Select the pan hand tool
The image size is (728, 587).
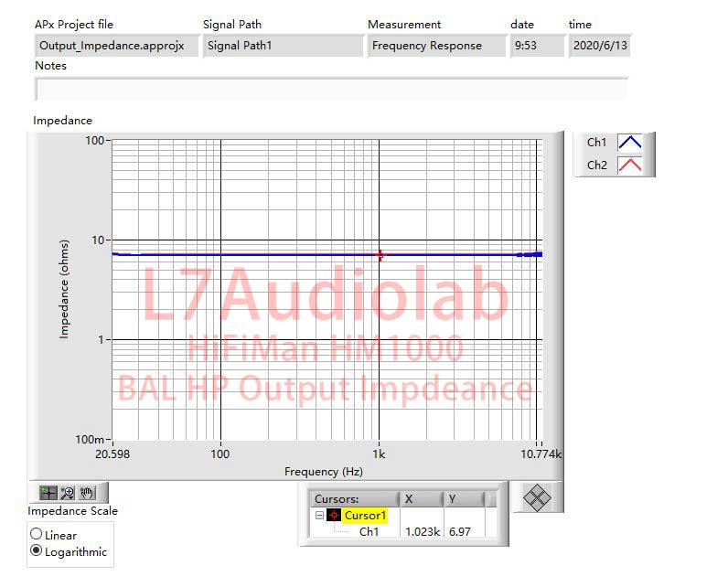click(87, 493)
